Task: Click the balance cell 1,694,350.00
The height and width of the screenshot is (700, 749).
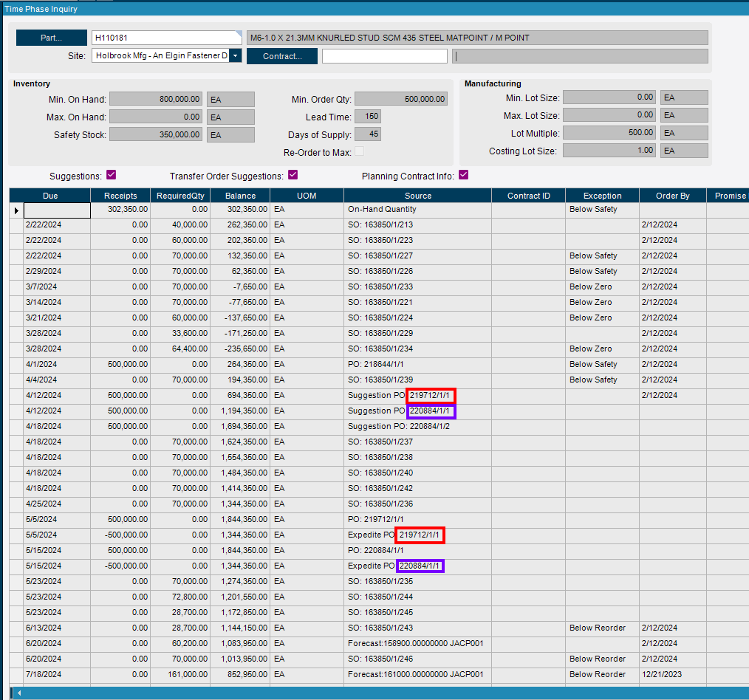Action: (x=240, y=426)
